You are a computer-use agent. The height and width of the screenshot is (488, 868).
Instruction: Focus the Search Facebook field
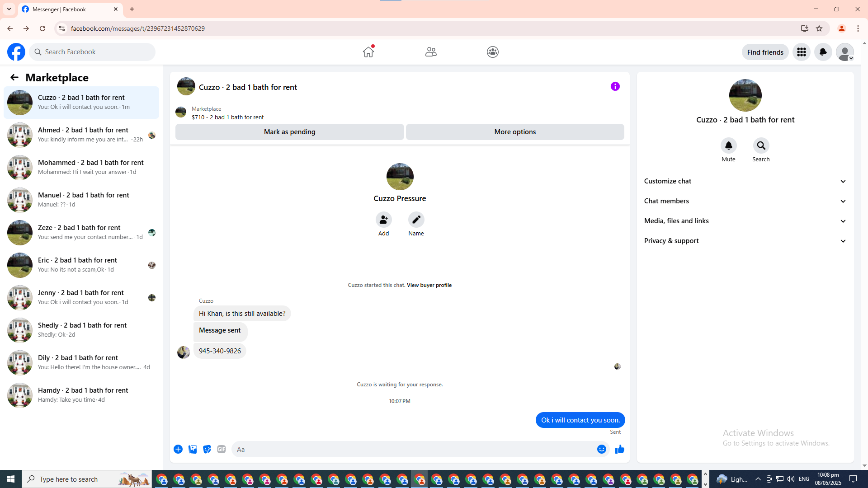[92, 52]
